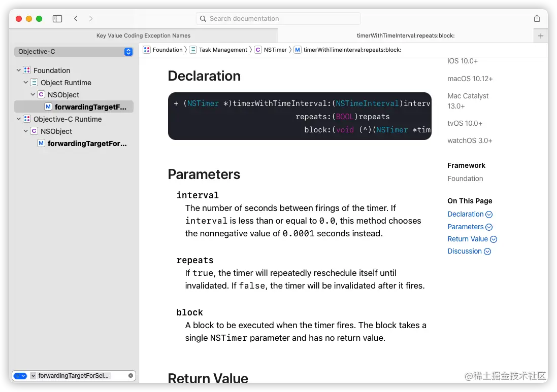
Task: Add a new tab with the plus button
Action: (x=541, y=36)
